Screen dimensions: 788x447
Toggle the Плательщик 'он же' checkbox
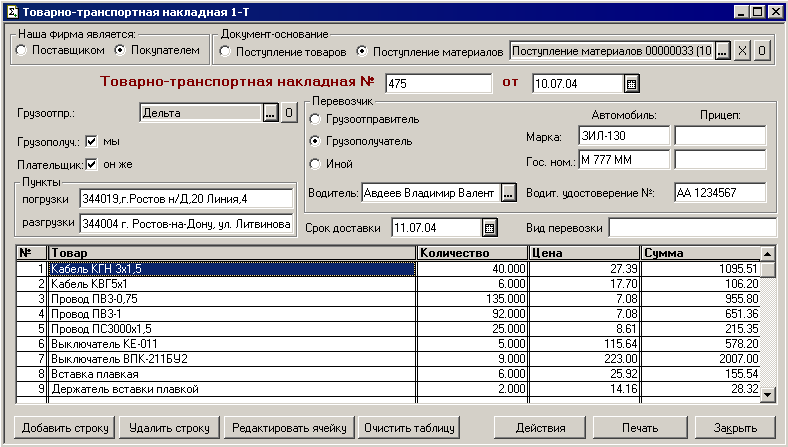click(92, 164)
